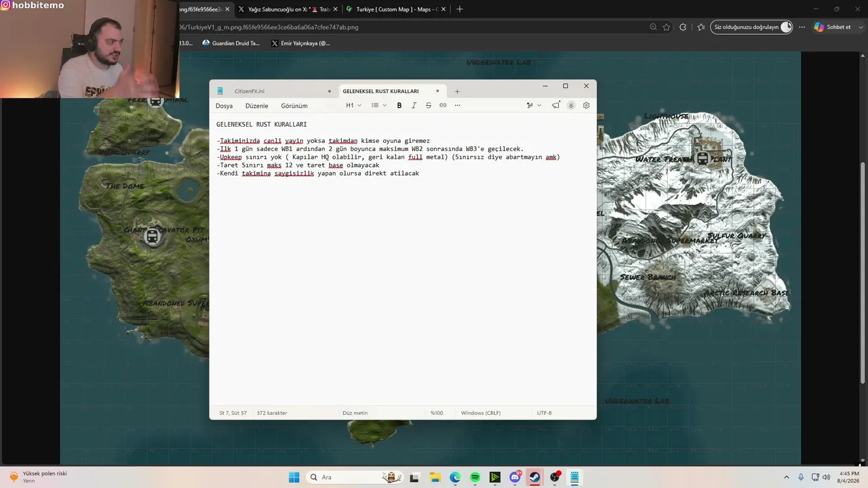Click the train icon at Water Treatment Plant
868x488 pixels.
click(x=703, y=159)
